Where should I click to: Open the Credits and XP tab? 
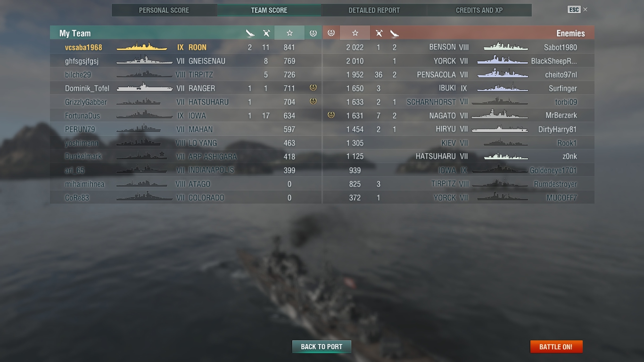[x=479, y=10]
